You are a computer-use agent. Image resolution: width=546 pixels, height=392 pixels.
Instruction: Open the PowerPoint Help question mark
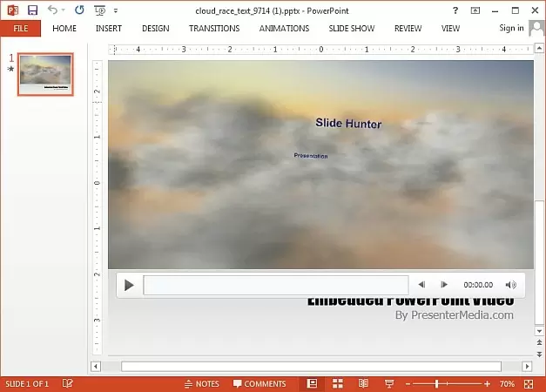coord(455,10)
